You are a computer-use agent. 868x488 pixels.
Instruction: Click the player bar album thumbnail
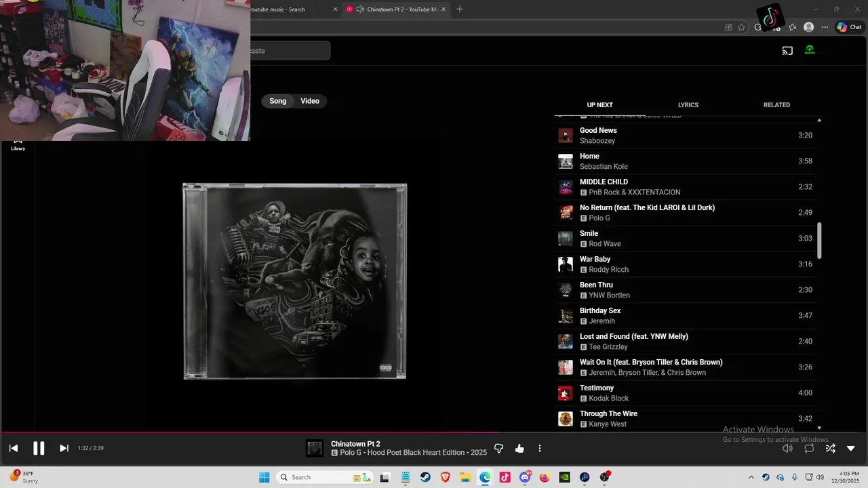[315, 449]
